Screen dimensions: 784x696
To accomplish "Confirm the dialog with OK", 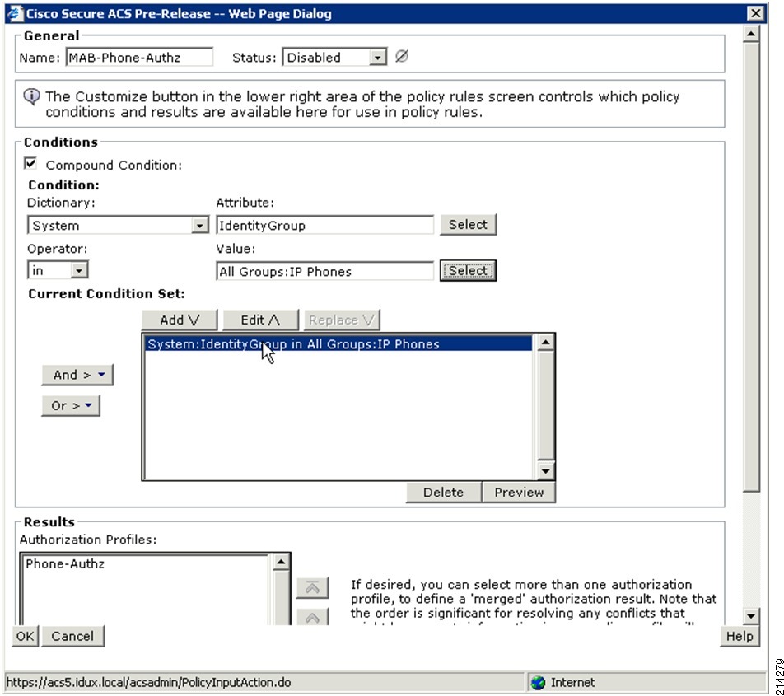I will pos(25,636).
